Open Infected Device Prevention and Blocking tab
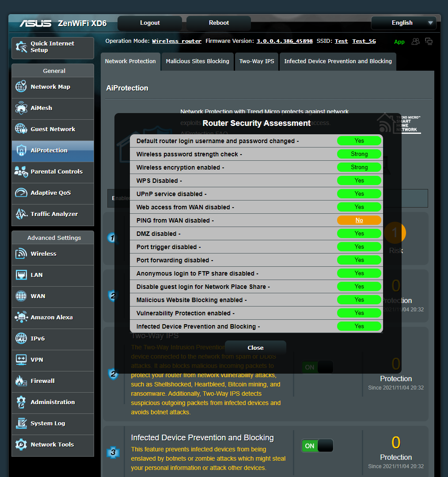 338,61
